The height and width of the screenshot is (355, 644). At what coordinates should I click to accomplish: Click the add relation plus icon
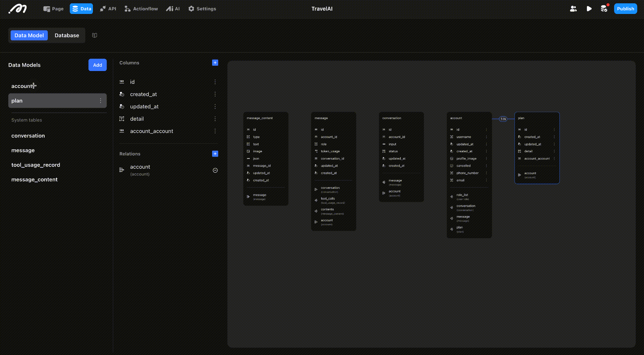pos(215,154)
